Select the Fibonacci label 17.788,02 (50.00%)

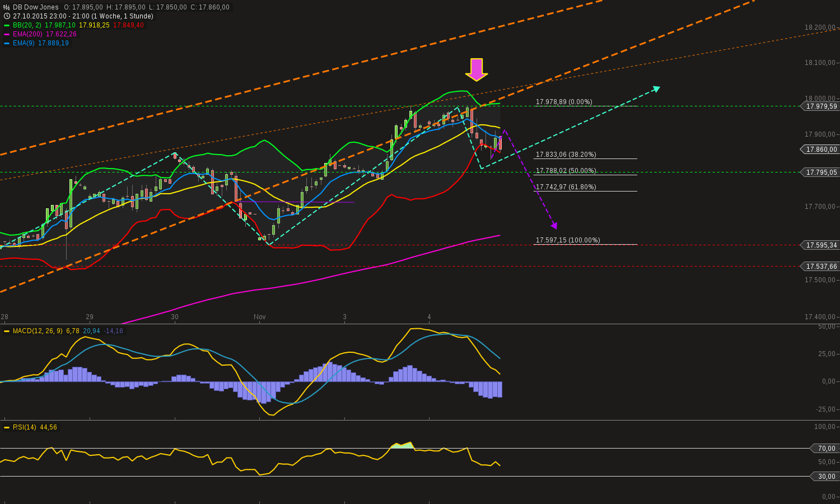tap(566, 171)
